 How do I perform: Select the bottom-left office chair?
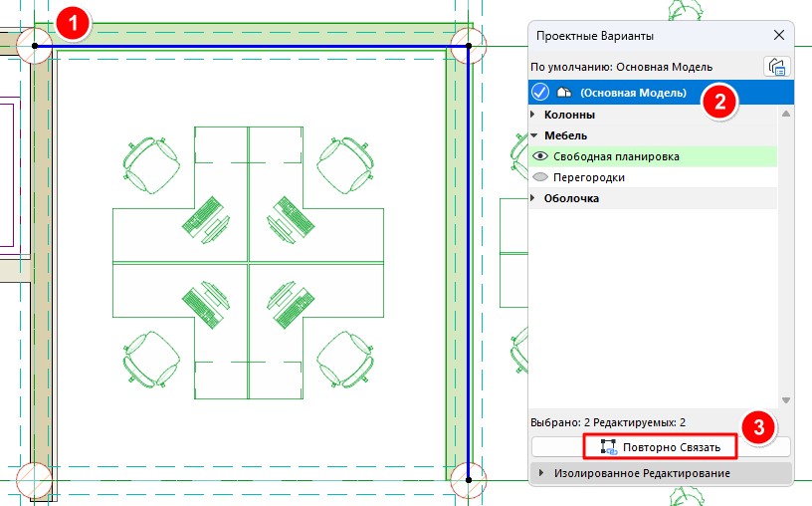pyautogui.click(x=151, y=360)
